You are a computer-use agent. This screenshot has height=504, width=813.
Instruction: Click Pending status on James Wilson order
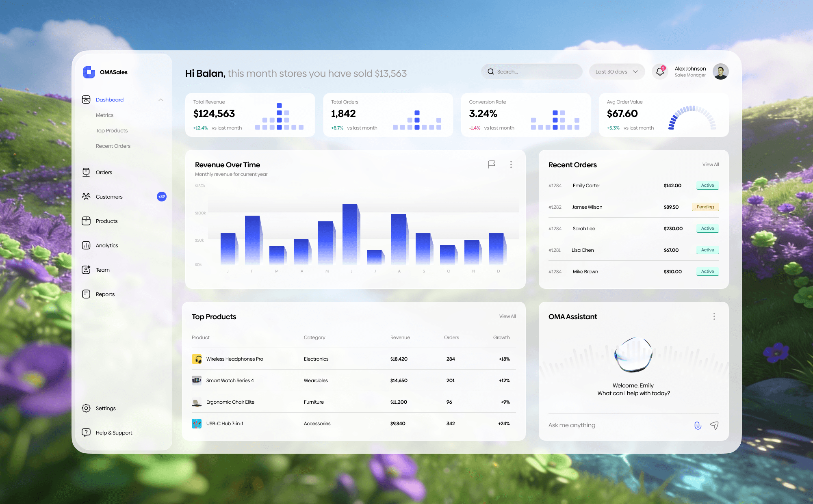coord(705,207)
